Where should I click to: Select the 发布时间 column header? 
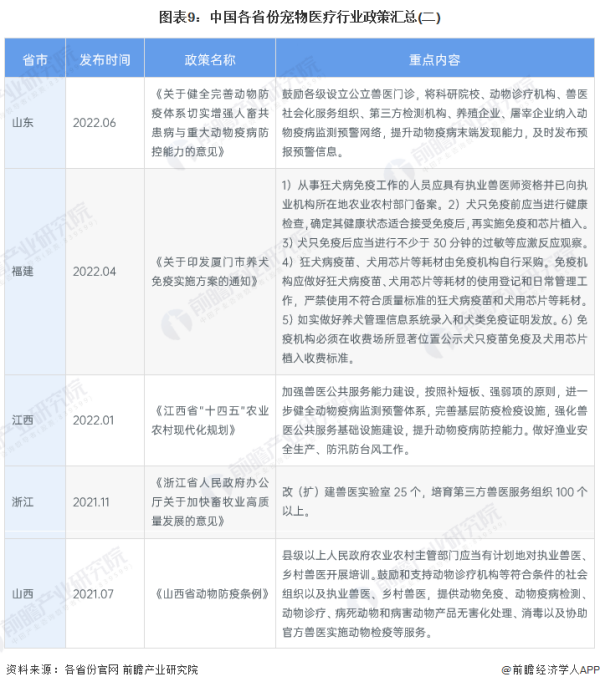pos(105,59)
